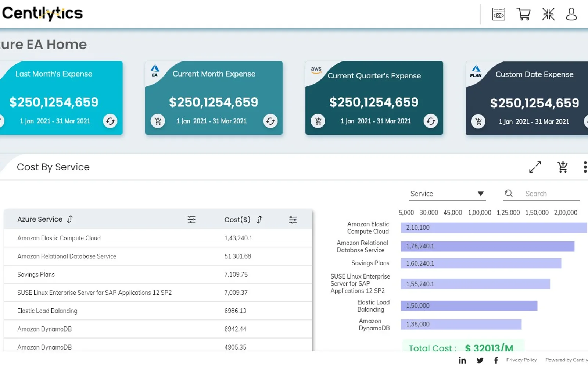Click the 1,50,000 Elastic Load Balancing bar
The image size is (588, 368).
click(x=469, y=305)
